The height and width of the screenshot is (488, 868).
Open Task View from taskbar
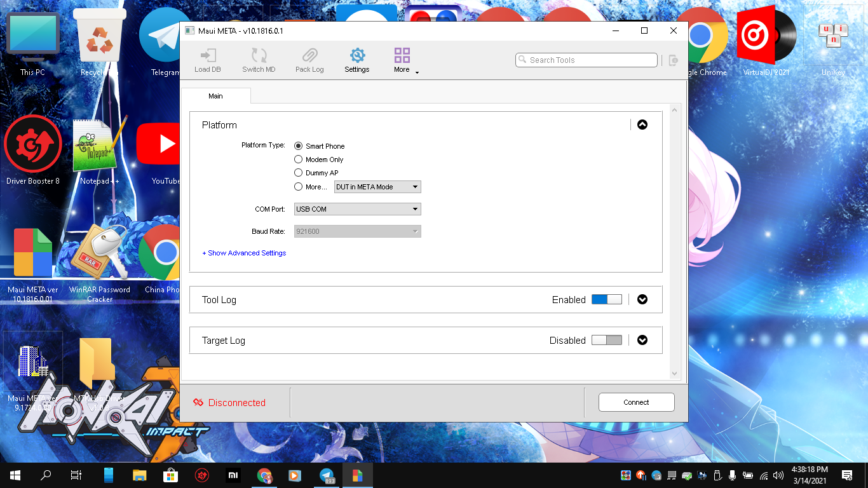pos(76,475)
